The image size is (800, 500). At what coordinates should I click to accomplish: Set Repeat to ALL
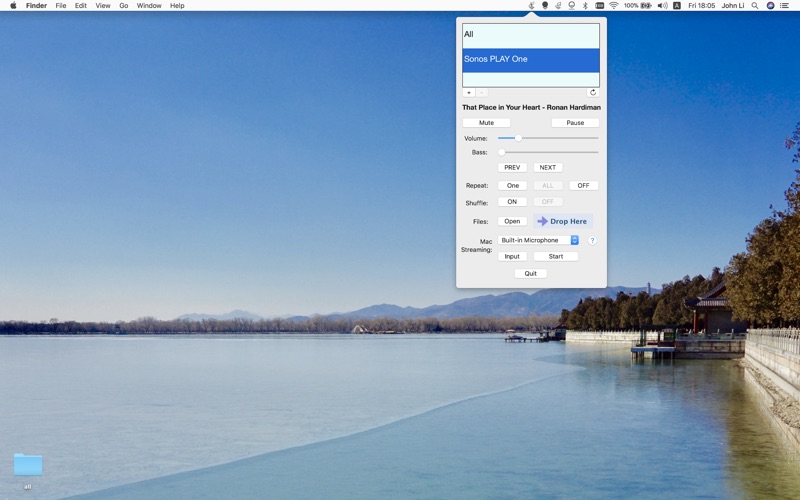pos(547,186)
